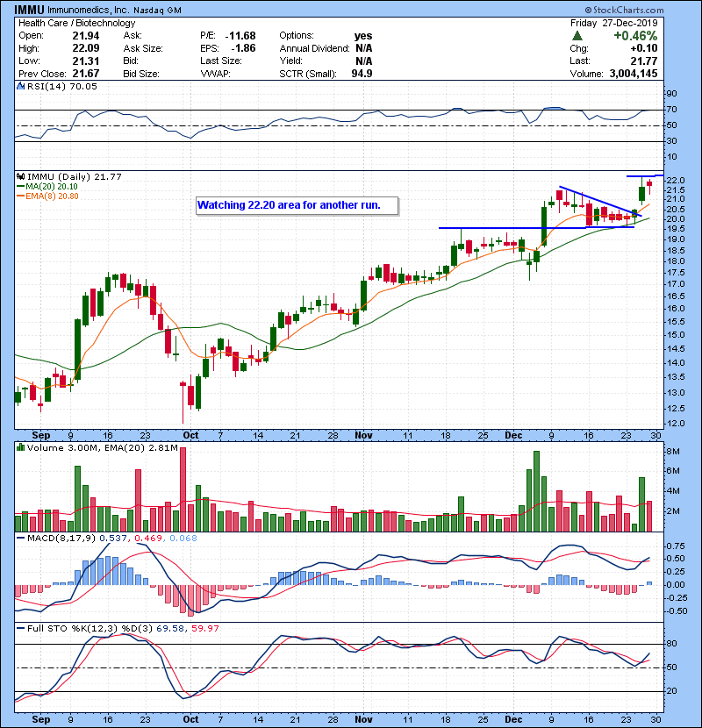
Task: Click the MACD value 0.537
Action: tap(113, 539)
